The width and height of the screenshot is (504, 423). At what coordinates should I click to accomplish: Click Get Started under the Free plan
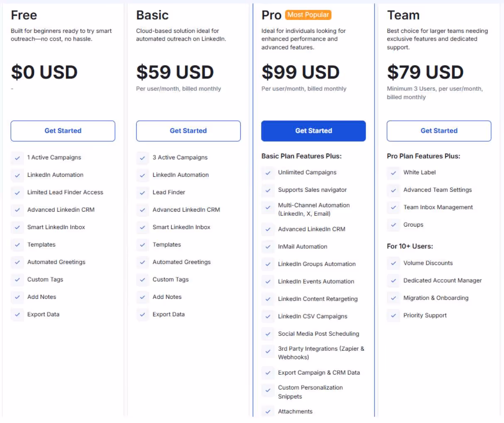click(63, 131)
